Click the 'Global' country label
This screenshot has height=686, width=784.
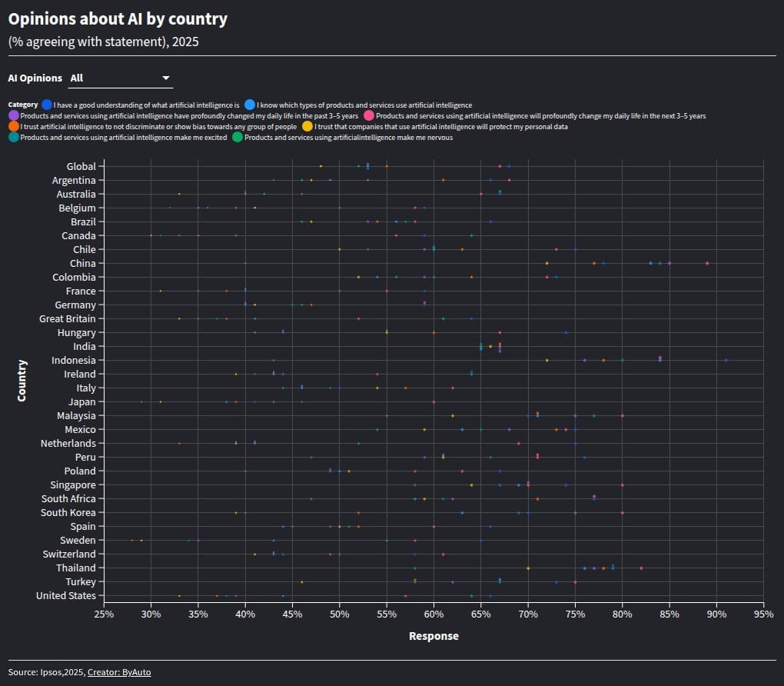81,166
